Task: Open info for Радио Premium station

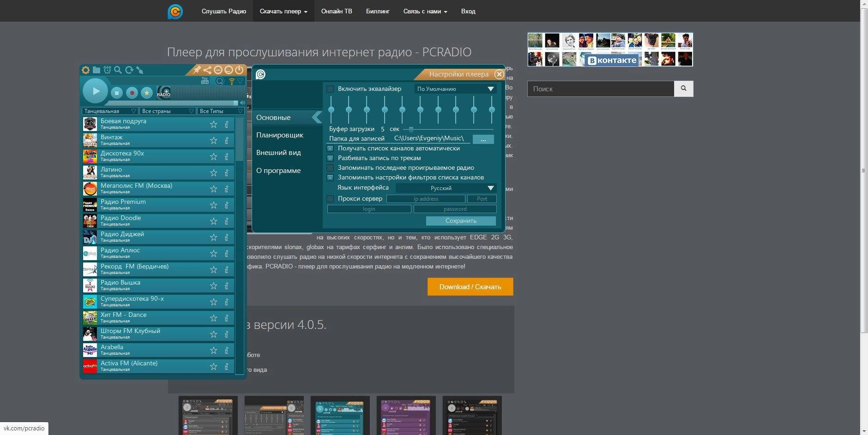Action: click(x=226, y=205)
